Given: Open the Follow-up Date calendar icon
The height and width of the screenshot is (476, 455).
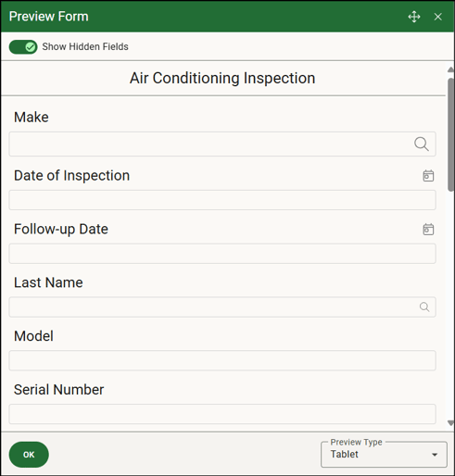Looking at the screenshot, I should (428, 230).
